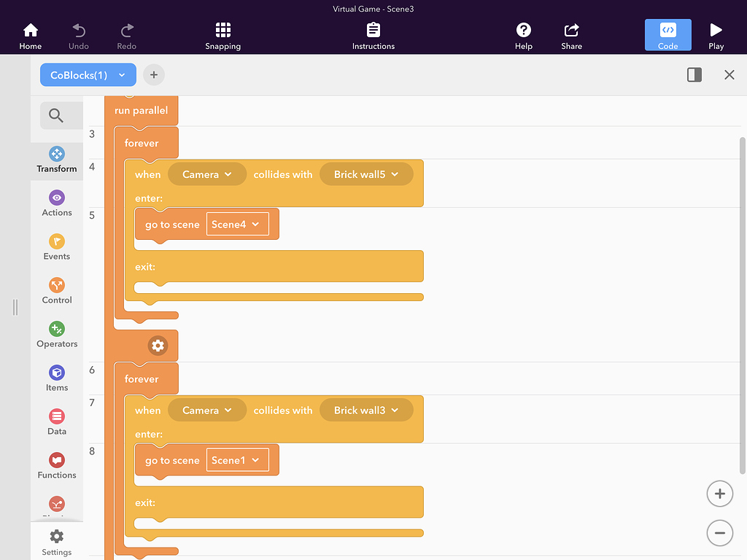Open the Instructions panel

click(373, 36)
